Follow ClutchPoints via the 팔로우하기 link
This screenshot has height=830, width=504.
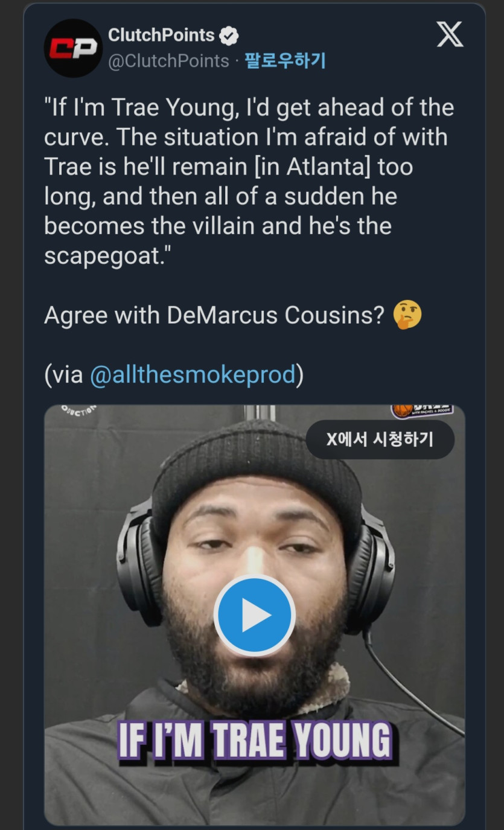285,61
